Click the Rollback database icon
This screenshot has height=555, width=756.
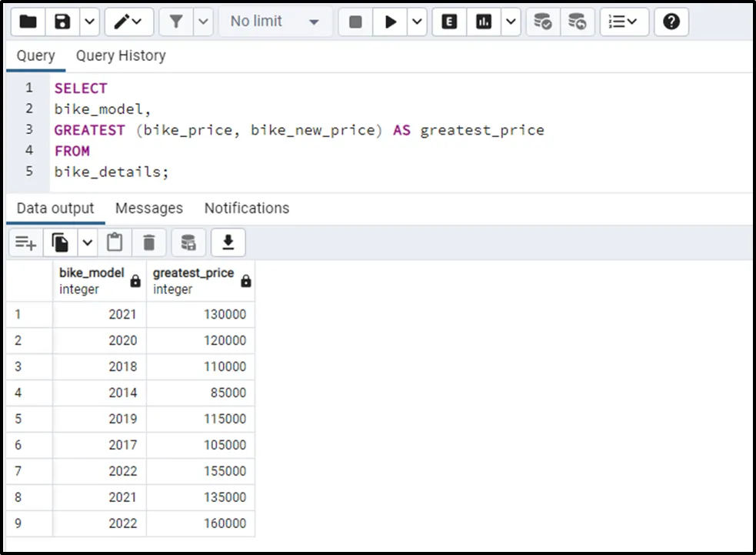tap(577, 22)
